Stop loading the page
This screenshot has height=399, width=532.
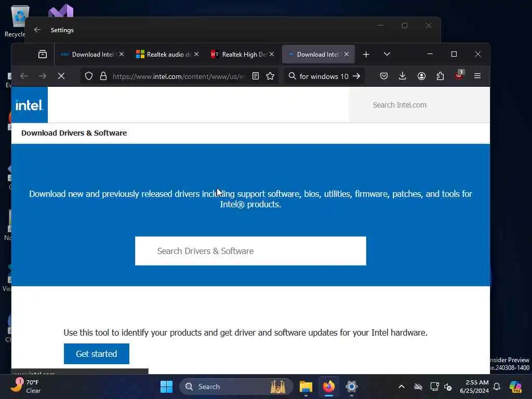(x=61, y=76)
